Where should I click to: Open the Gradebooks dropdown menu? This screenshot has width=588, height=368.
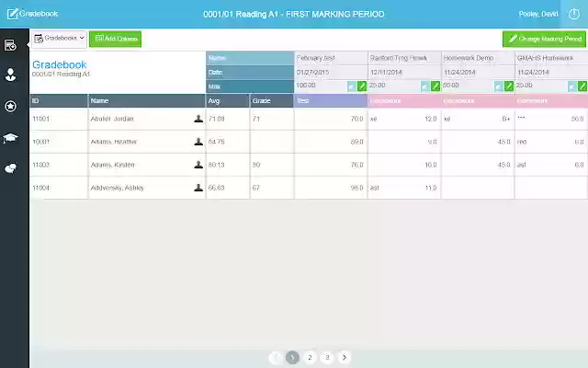pyautogui.click(x=59, y=39)
